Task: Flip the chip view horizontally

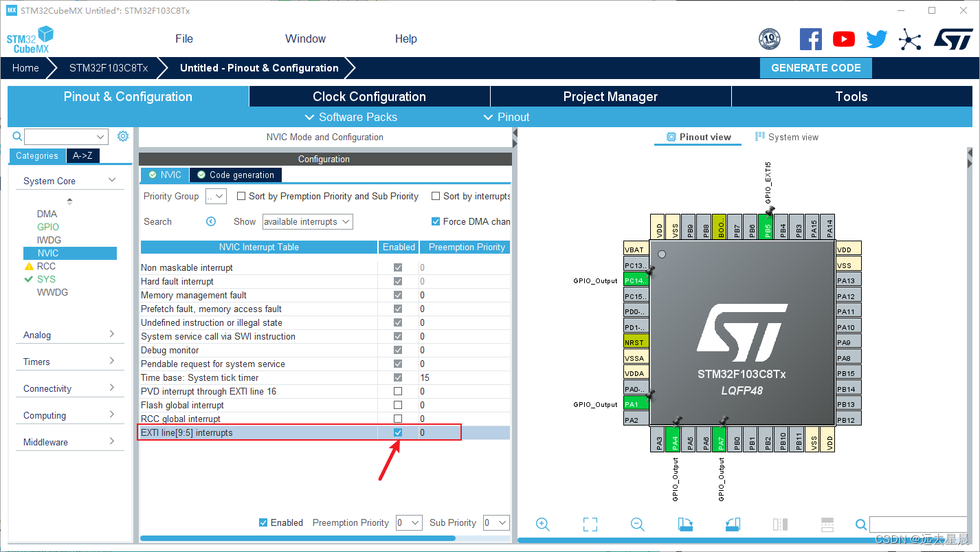Action: 780,525
